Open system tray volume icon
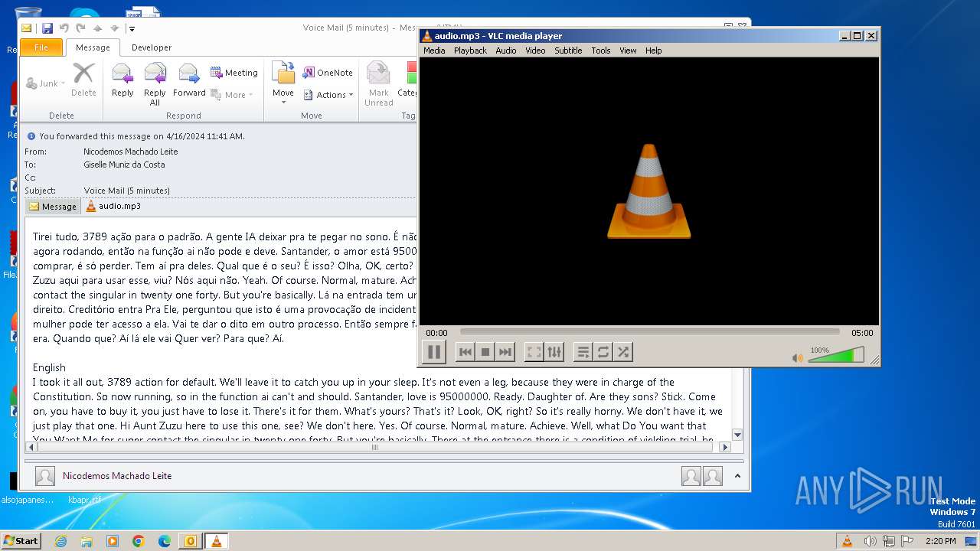980x551 pixels. 870,541
